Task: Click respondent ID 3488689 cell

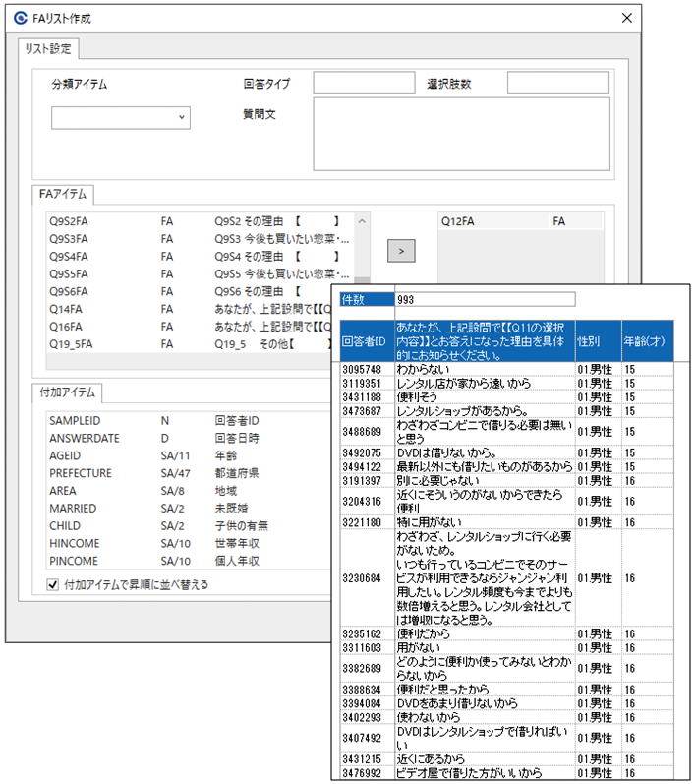Action: coord(368,432)
